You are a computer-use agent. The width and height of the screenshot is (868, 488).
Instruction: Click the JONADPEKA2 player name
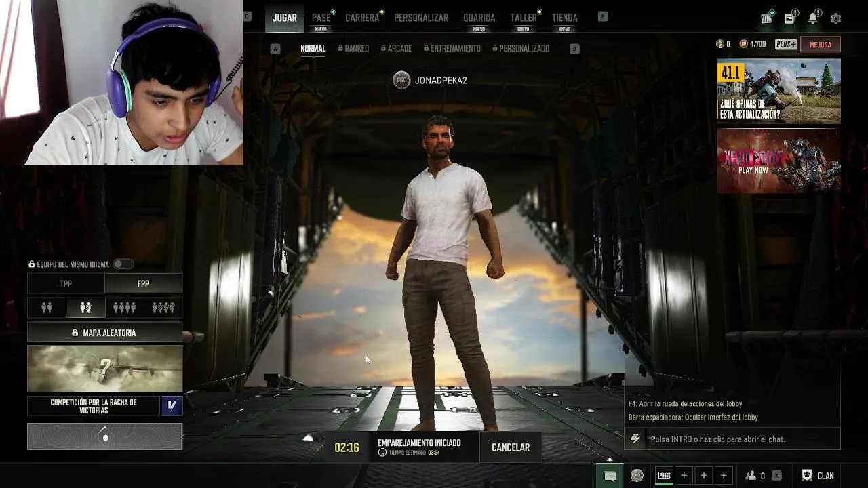click(x=441, y=81)
